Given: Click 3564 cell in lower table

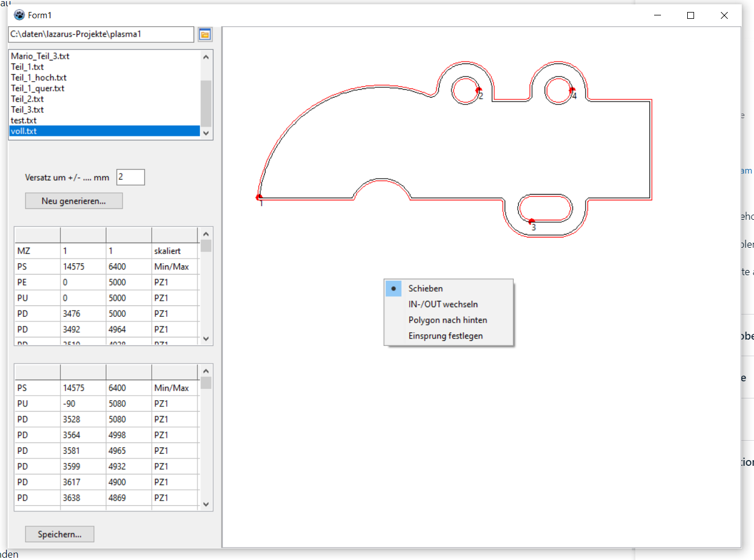Looking at the screenshot, I should (83, 435).
